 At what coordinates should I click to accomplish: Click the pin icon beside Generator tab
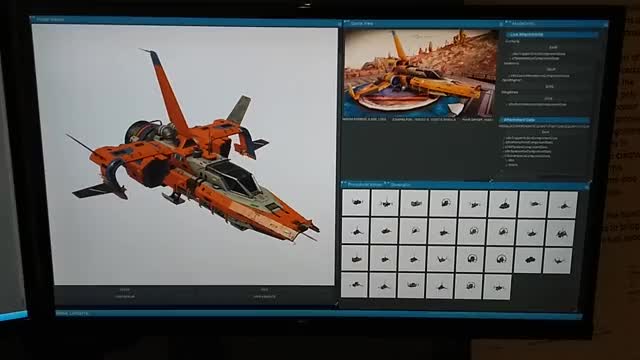[x=386, y=183]
